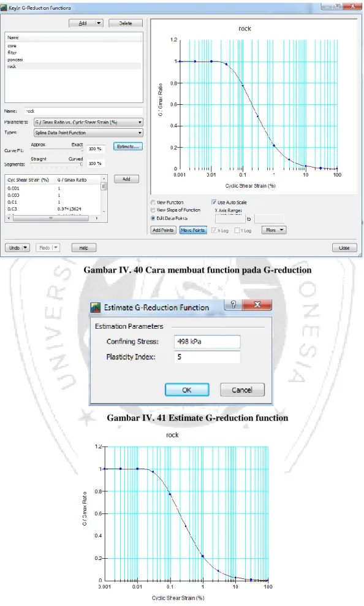The width and height of the screenshot is (364, 606).
Task: Click the Estimate... button
Action: [127, 147]
